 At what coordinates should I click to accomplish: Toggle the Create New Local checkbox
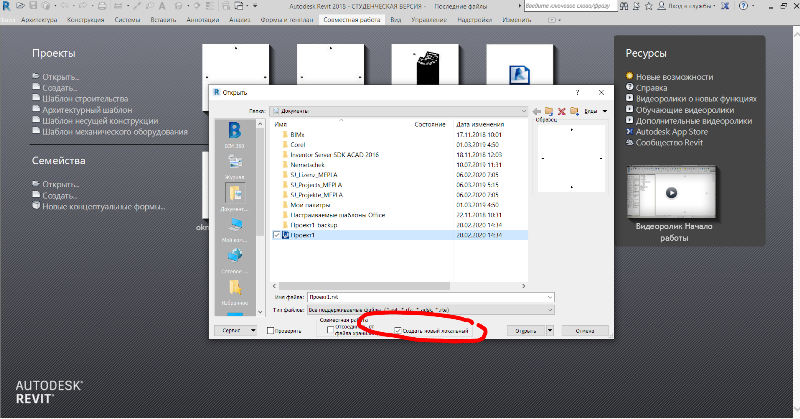point(398,331)
